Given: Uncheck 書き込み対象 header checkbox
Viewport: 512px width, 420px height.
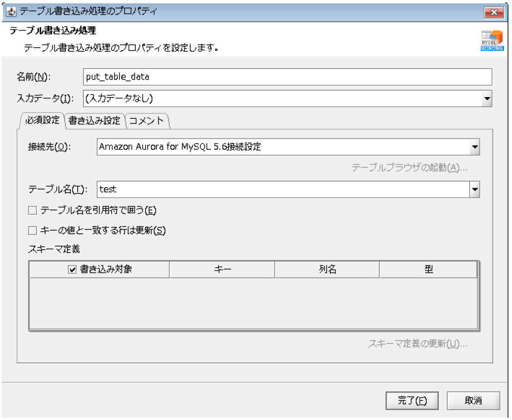Looking at the screenshot, I should (x=73, y=269).
